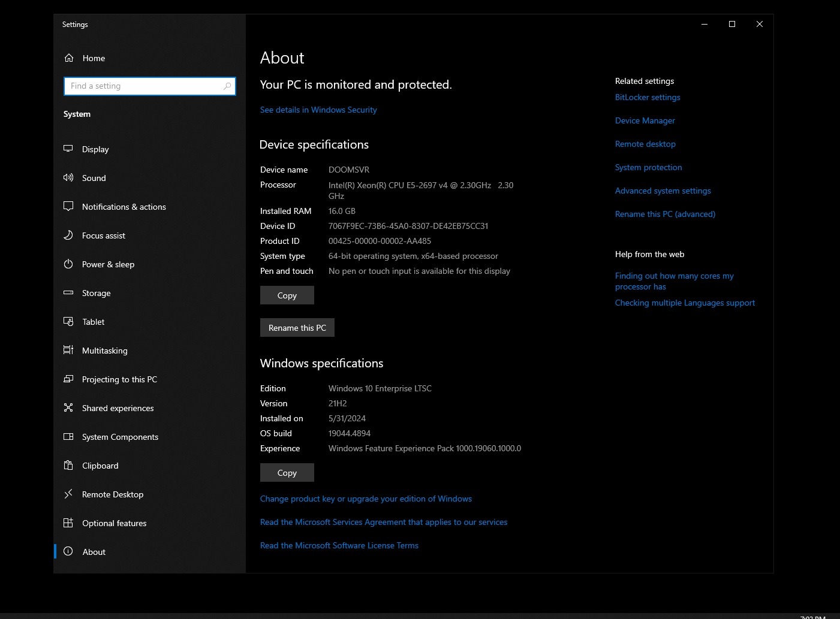This screenshot has width=840, height=619.
Task: Click the Storage drive icon
Action: (x=68, y=292)
